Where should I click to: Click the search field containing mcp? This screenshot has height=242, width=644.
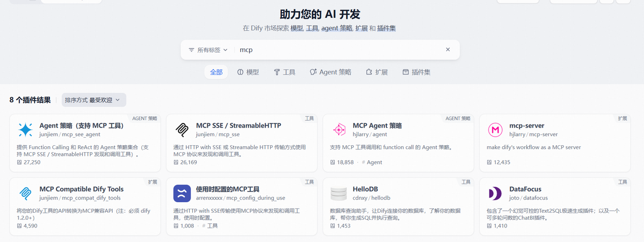340,50
